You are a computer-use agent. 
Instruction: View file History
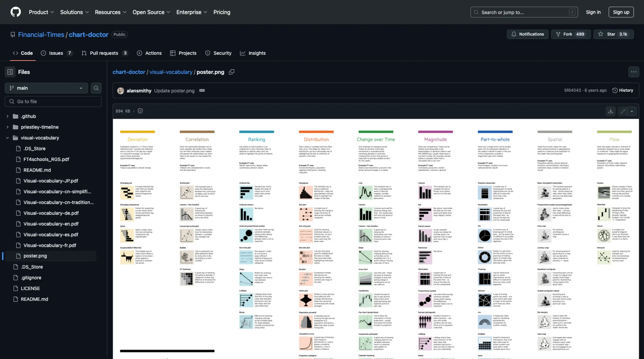point(623,90)
